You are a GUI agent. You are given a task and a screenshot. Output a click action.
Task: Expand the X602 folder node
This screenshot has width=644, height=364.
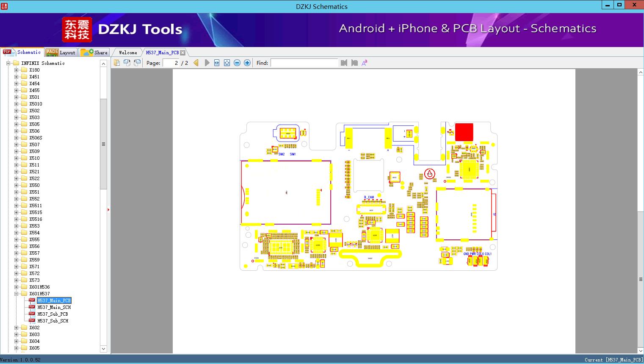[16, 328]
